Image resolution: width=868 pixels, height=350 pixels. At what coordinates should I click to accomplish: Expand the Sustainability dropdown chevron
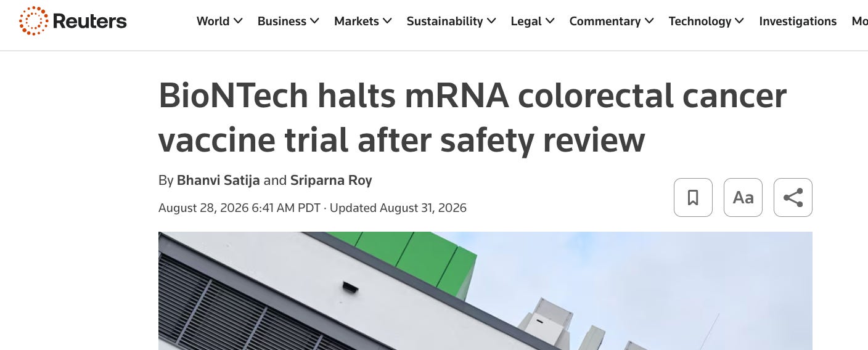pos(491,21)
